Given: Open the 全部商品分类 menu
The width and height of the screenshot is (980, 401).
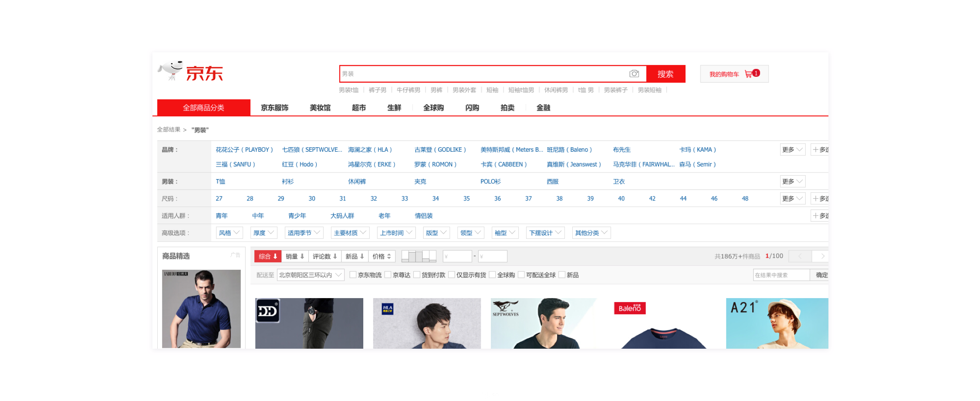Looking at the screenshot, I should (204, 108).
